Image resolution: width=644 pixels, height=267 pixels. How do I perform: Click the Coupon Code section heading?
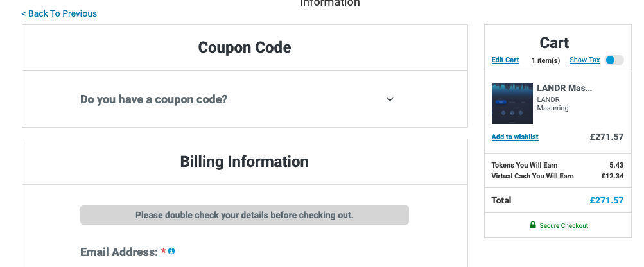click(x=245, y=47)
